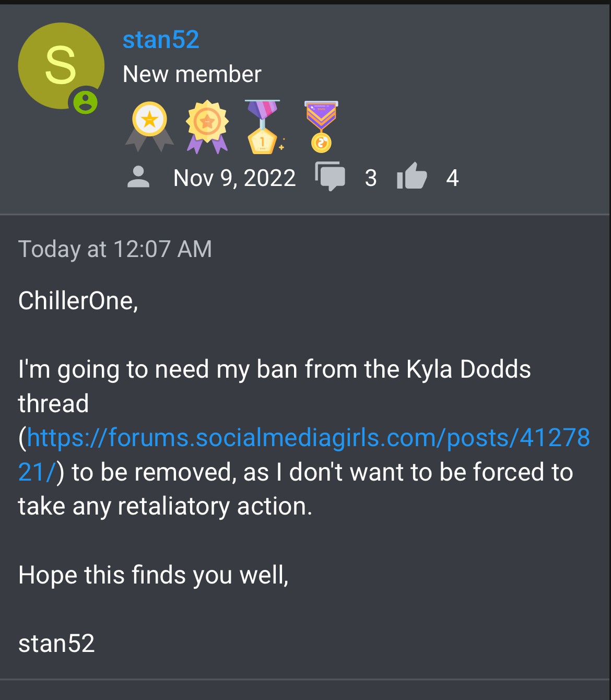Click the number 1 medal badge

coord(263,127)
